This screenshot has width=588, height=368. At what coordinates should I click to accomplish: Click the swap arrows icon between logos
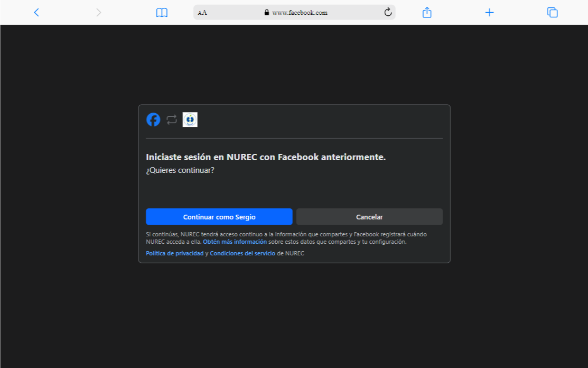pyautogui.click(x=172, y=119)
